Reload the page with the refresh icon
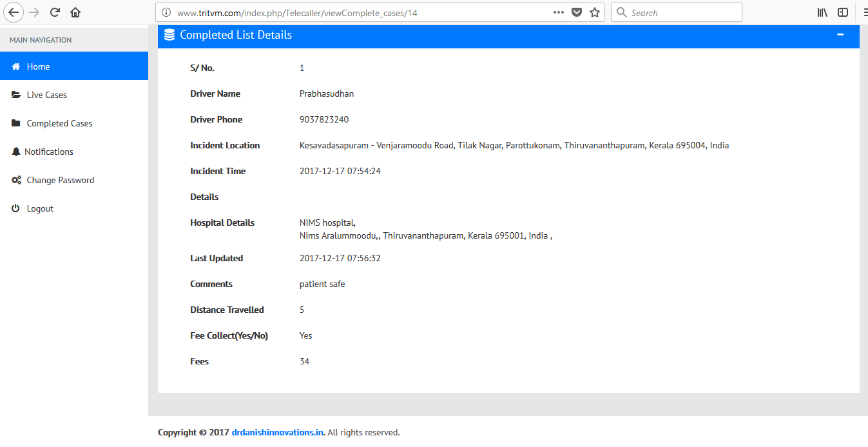Screen dimensions: 868x447 (x=55, y=12)
